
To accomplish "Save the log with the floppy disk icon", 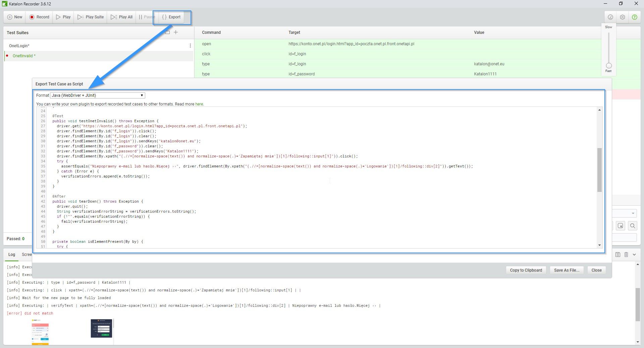I will tap(618, 255).
